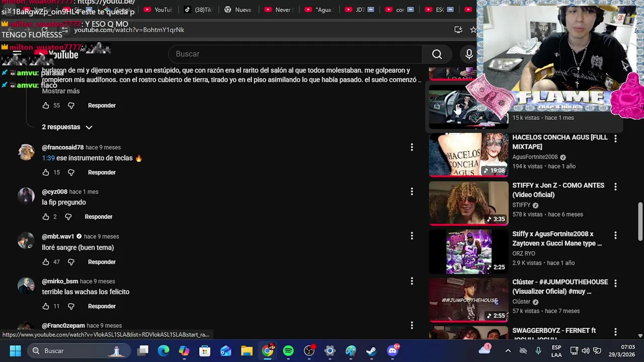Switch to the "Agua" browser tab
Viewport: 644px width, 362px height.
[318, 10]
